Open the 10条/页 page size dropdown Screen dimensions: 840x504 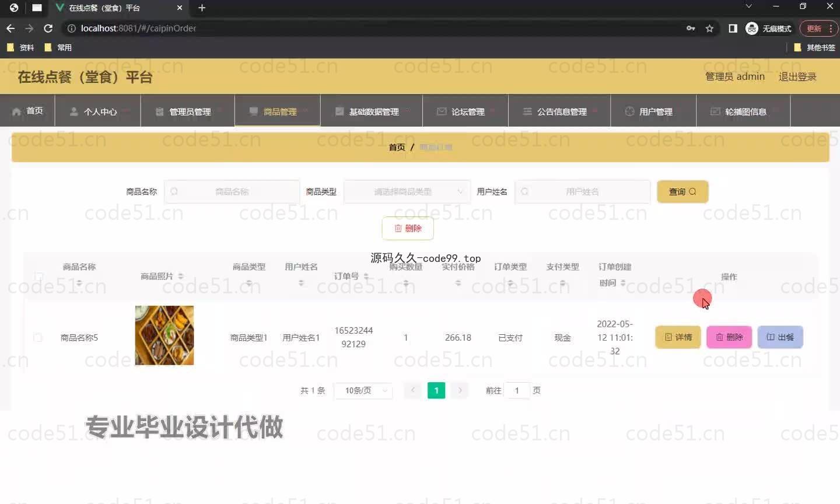click(363, 390)
